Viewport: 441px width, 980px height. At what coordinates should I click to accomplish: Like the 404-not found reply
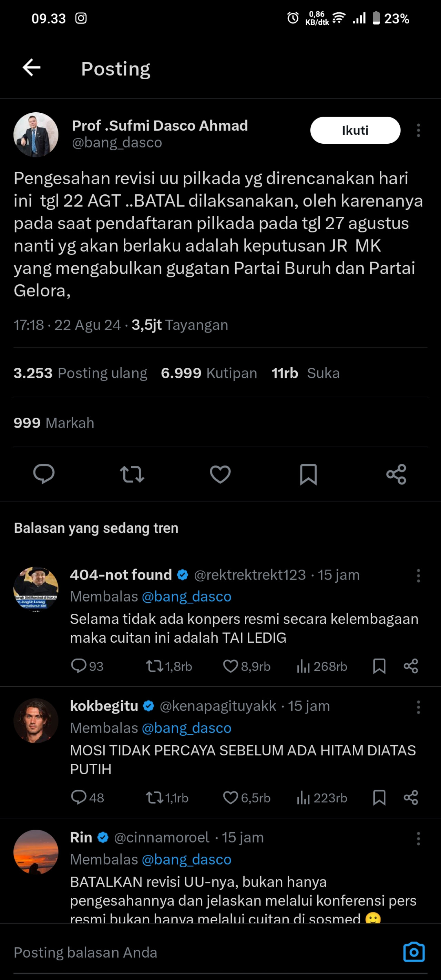tap(230, 666)
